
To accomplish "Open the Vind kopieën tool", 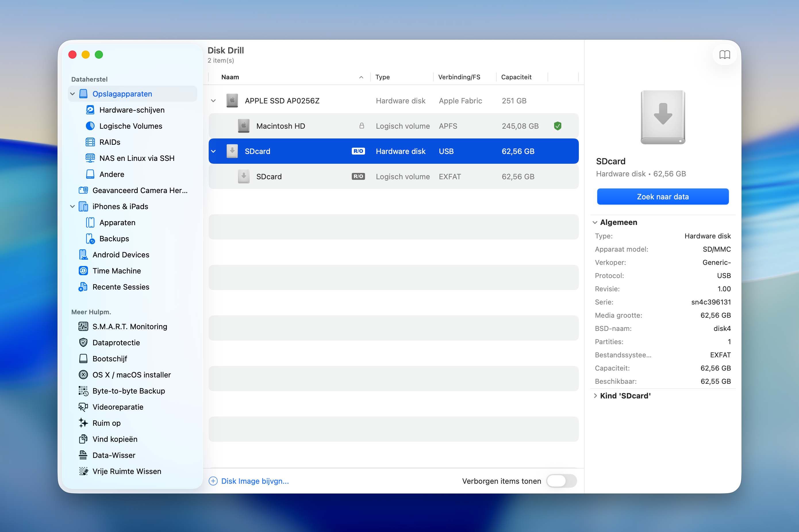I will click(x=115, y=440).
